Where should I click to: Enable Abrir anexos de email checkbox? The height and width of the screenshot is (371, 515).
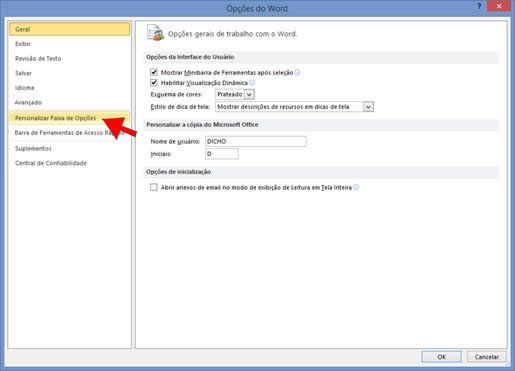pyautogui.click(x=154, y=187)
